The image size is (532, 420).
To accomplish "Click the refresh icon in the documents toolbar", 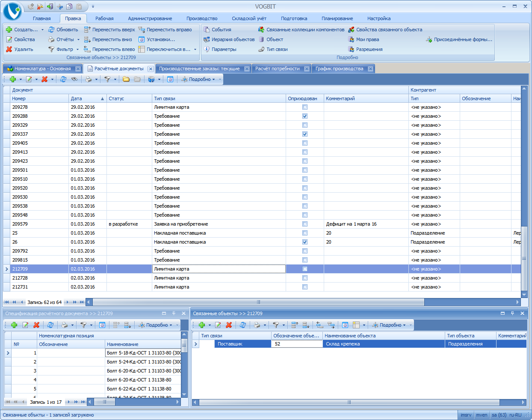I will 63,79.
